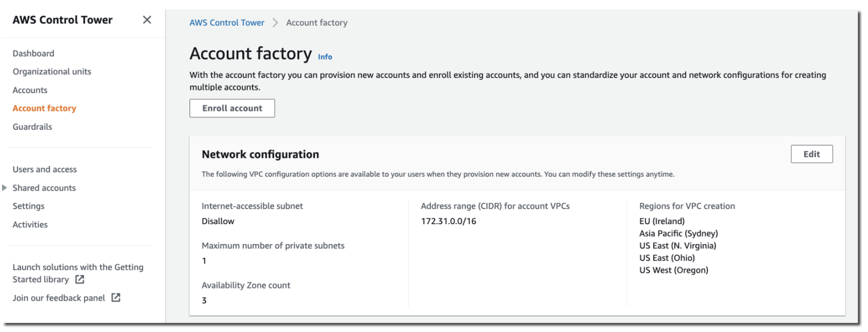The height and width of the screenshot is (332, 868).
Task: Open Launch solutions with Getting Started library
Action: [78, 267]
